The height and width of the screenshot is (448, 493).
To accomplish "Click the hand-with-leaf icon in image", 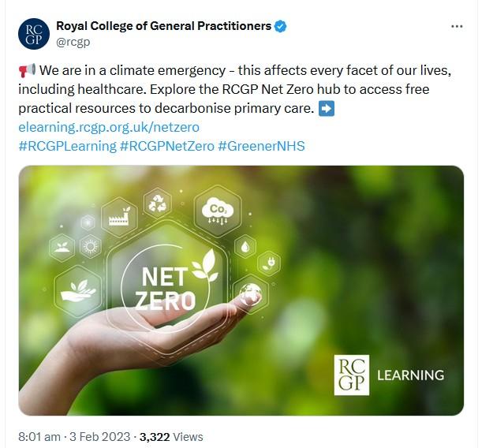I will pyautogui.click(x=79, y=289).
